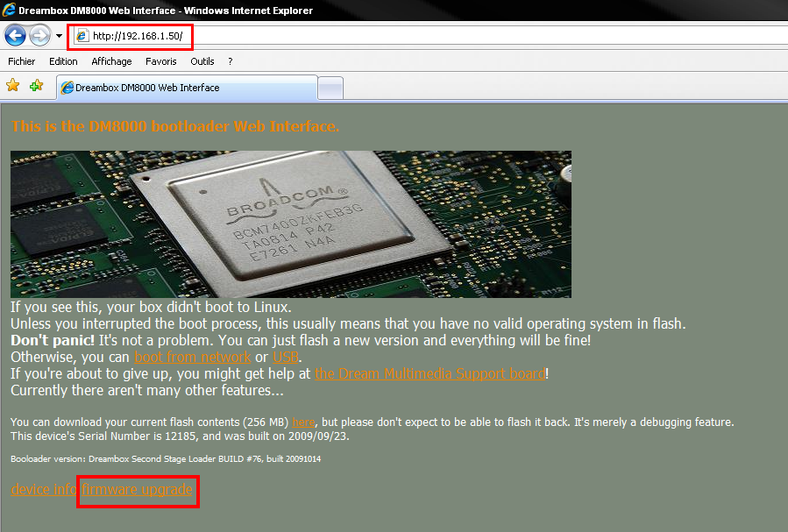
Task: Click the browser Back arrow button
Action: click(15, 36)
